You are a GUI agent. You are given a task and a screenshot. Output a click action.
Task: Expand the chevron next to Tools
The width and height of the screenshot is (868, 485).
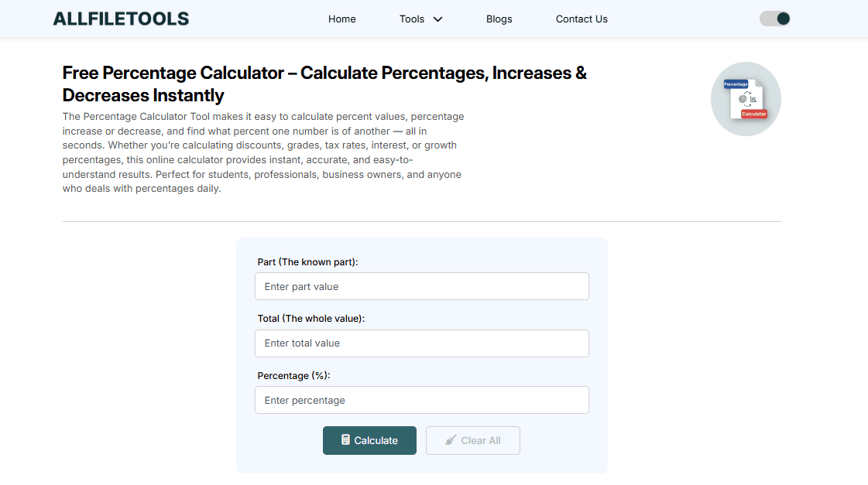point(438,19)
